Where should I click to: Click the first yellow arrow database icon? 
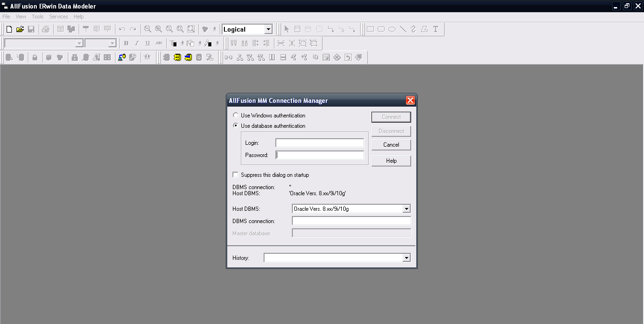177,58
